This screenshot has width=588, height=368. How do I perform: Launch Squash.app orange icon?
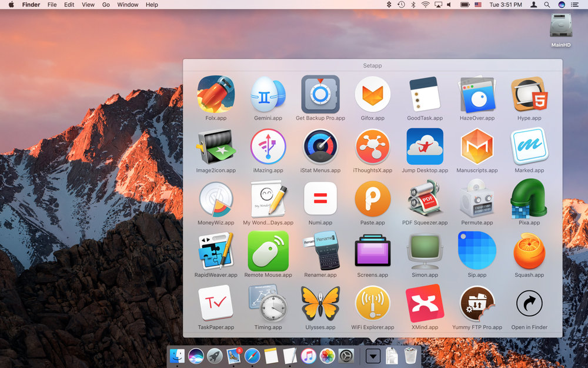[x=529, y=251]
